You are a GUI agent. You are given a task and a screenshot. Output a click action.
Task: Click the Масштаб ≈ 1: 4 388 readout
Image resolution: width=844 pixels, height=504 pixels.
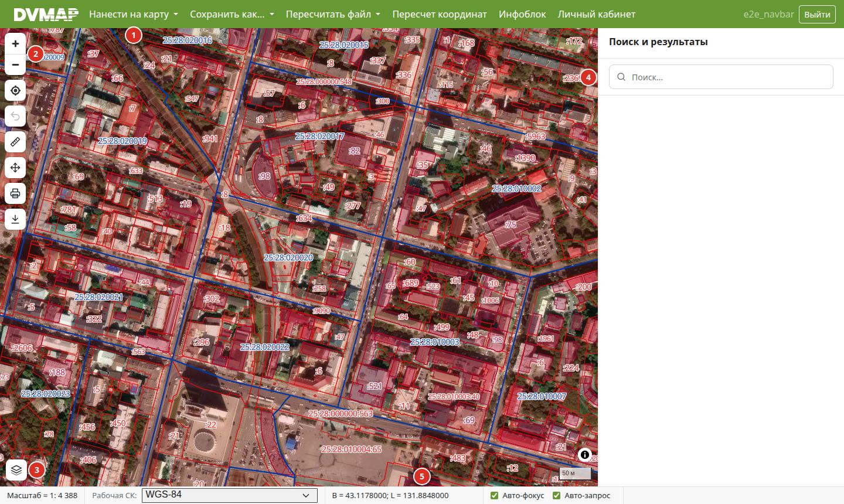pos(42,496)
